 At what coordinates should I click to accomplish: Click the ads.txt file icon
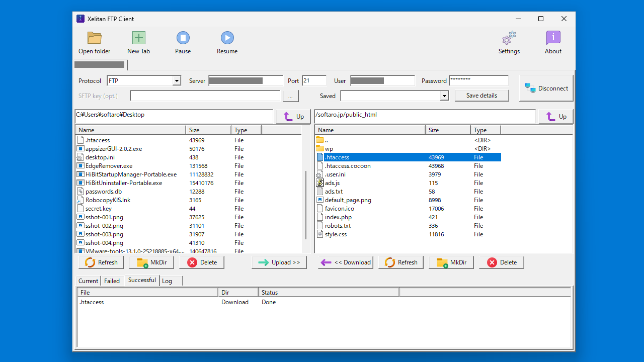click(x=320, y=192)
